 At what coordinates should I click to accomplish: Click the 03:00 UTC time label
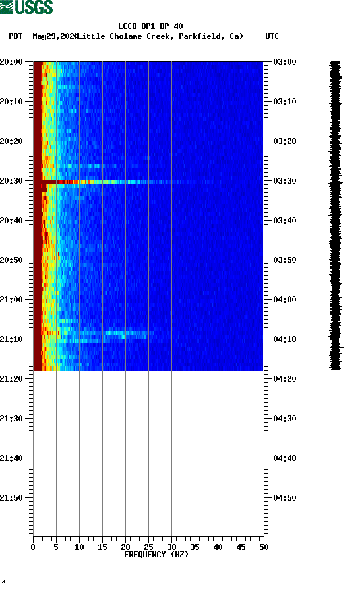coord(285,62)
